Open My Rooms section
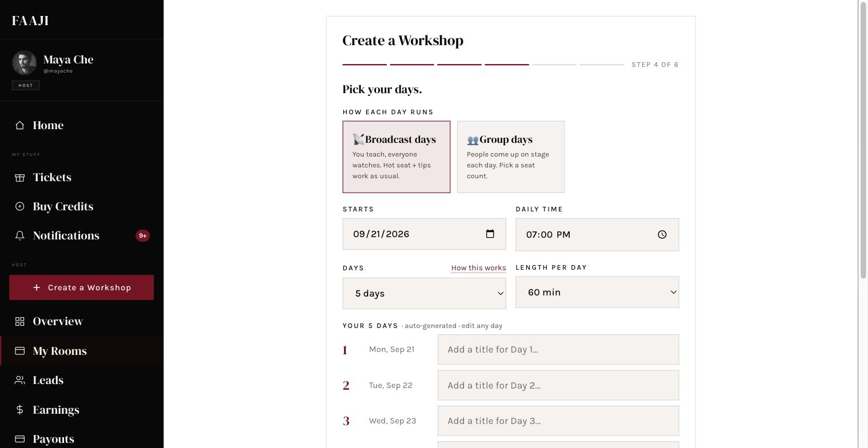 [x=82, y=351]
